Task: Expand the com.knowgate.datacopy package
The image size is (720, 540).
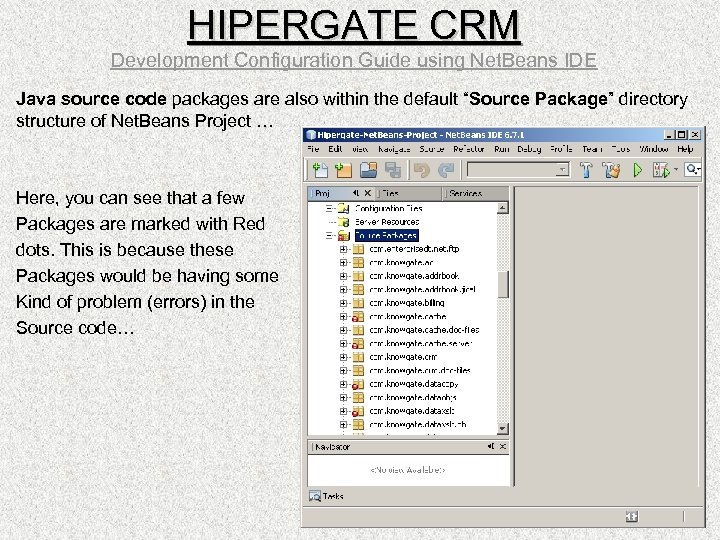Action: pos(343,384)
